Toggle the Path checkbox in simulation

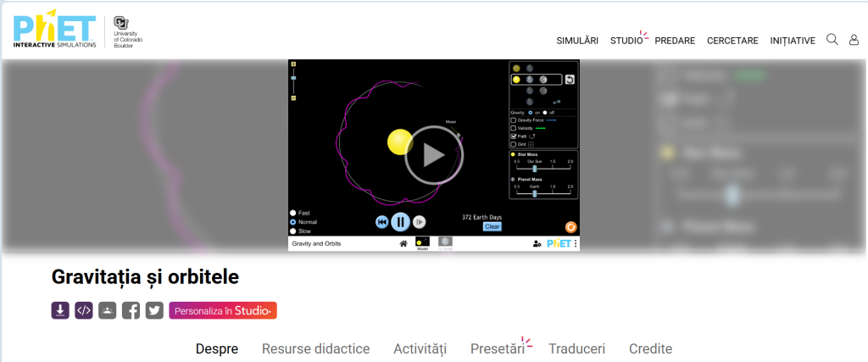tap(513, 136)
